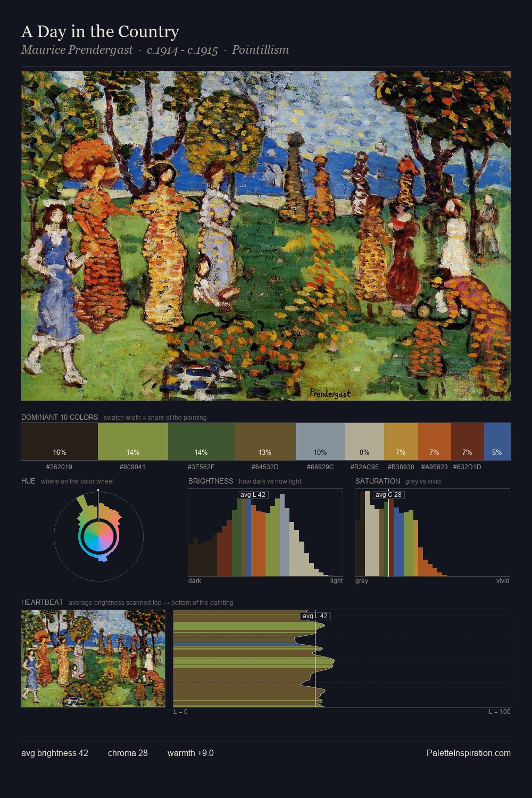532x798 pixels.
Task: Click "where on the color wheel" caption
Action: [x=77, y=481]
